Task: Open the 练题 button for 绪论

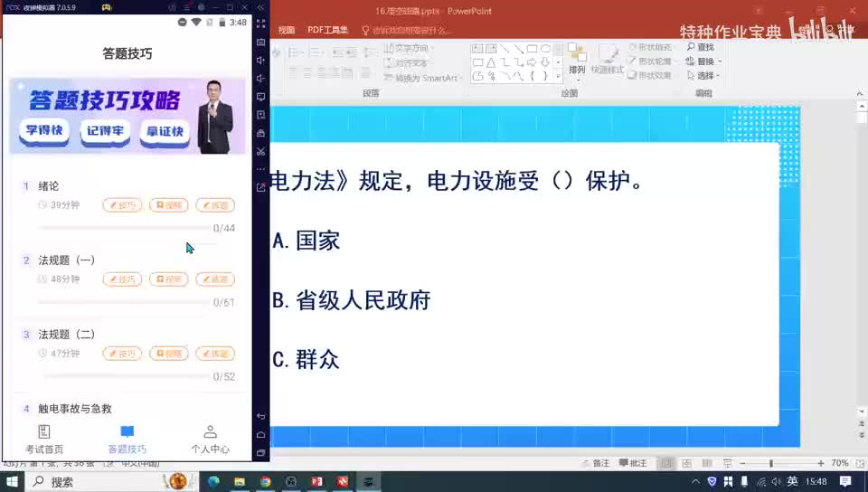Action: (215, 205)
